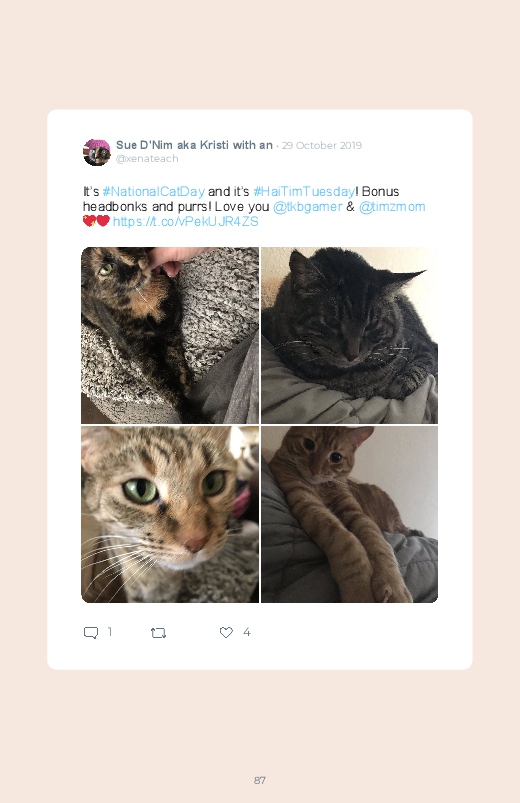
Task: View the orange tabby cat photo
Action: pyautogui.click(x=349, y=514)
